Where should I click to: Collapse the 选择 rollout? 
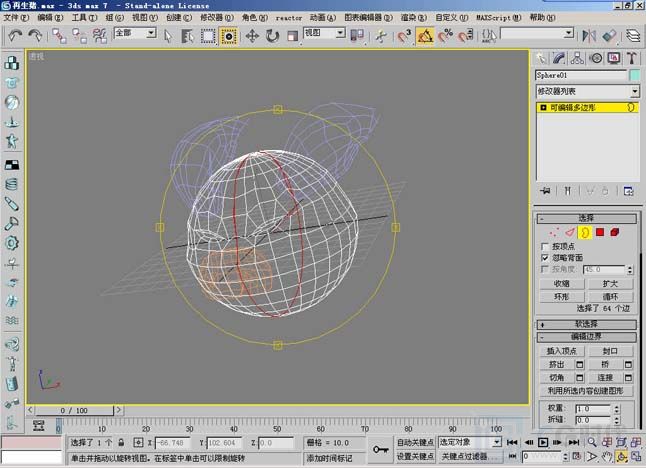(586, 218)
